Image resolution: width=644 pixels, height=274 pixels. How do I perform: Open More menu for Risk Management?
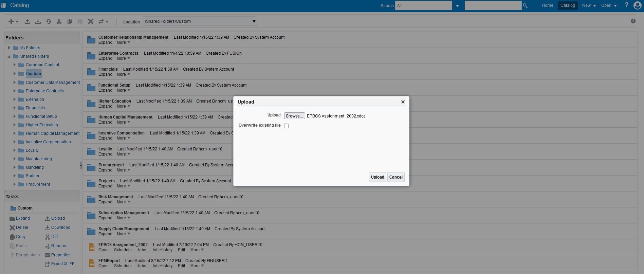(124, 202)
